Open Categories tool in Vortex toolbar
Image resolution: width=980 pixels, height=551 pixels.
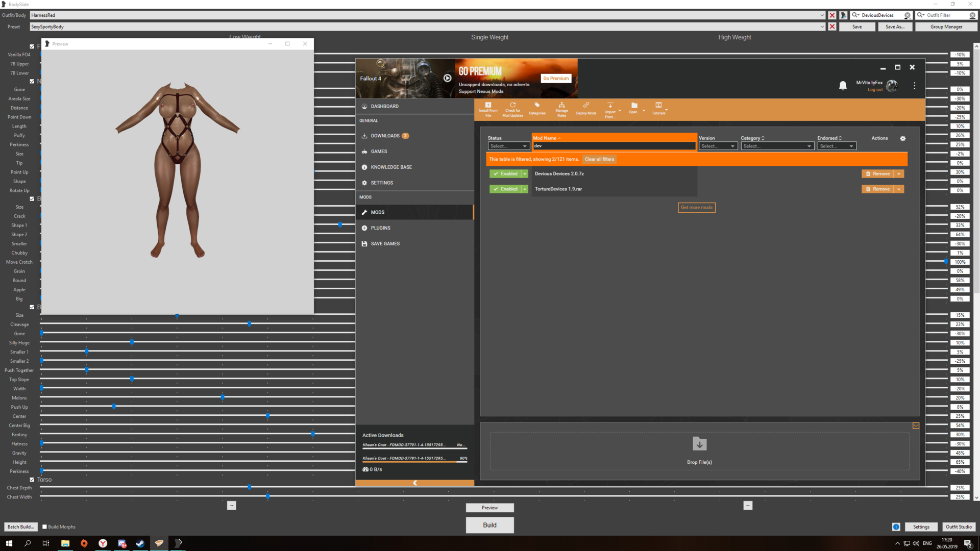pyautogui.click(x=537, y=109)
